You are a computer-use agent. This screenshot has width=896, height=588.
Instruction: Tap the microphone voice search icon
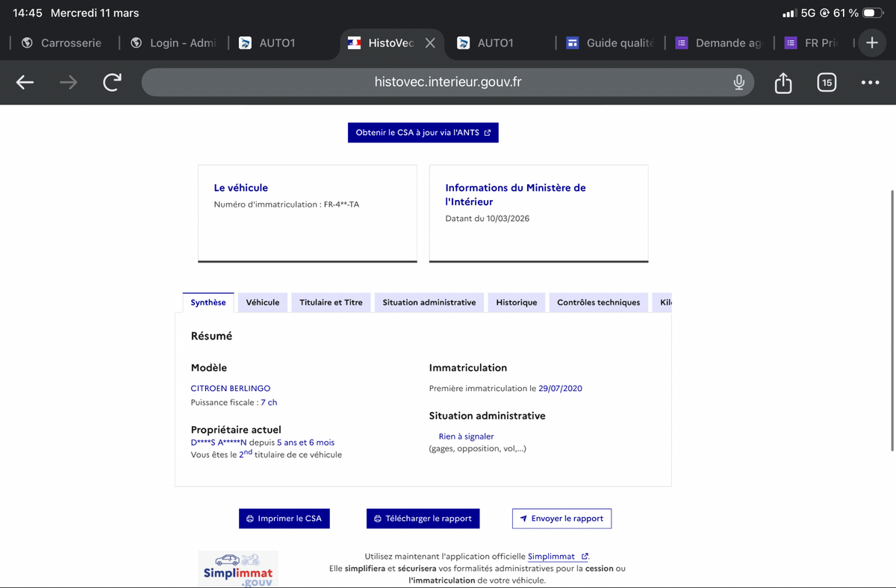738,82
